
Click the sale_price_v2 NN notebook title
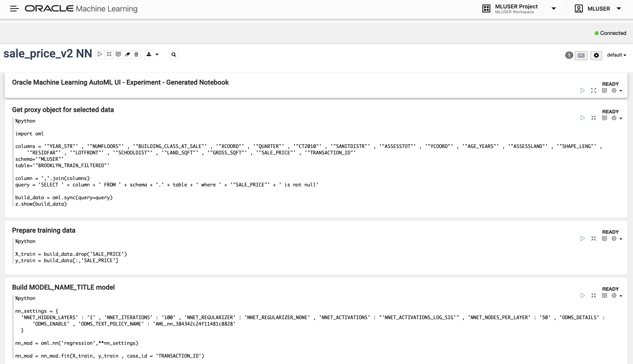coord(48,54)
